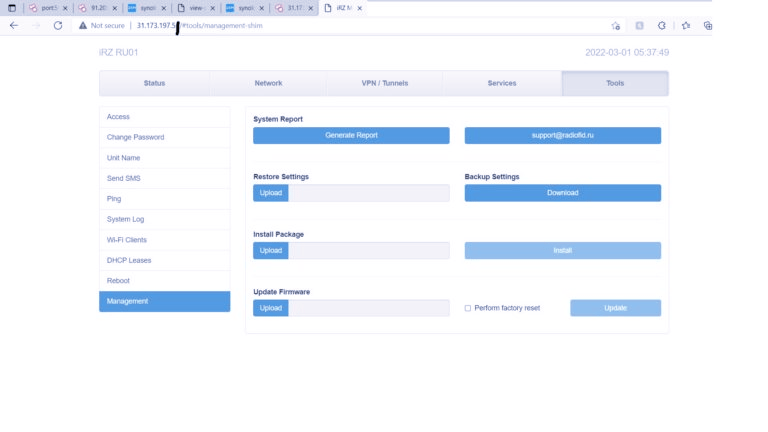The width and height of the screenshot is (768, 432).
Task: Enable Perform factory reset checkbox
Action: (468, 308)
